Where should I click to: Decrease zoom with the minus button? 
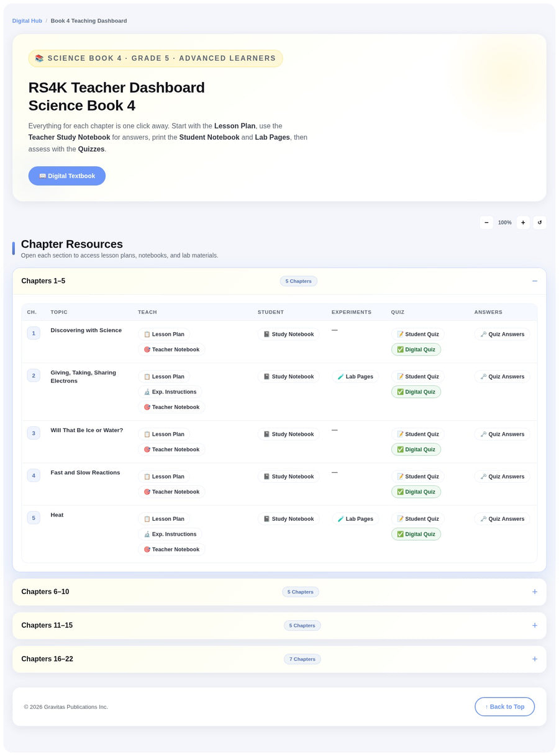click(486, 222)
